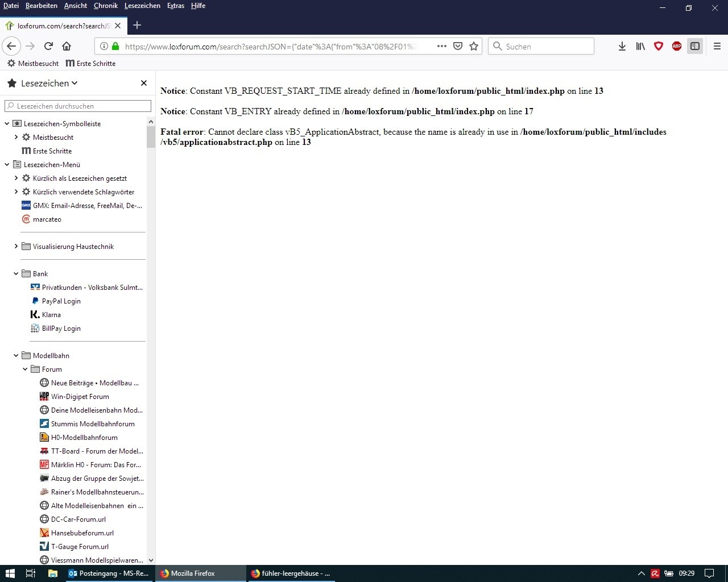
Task: Expand Kürzlich verwendete Schlagwörter
Action: click(16, 192)
